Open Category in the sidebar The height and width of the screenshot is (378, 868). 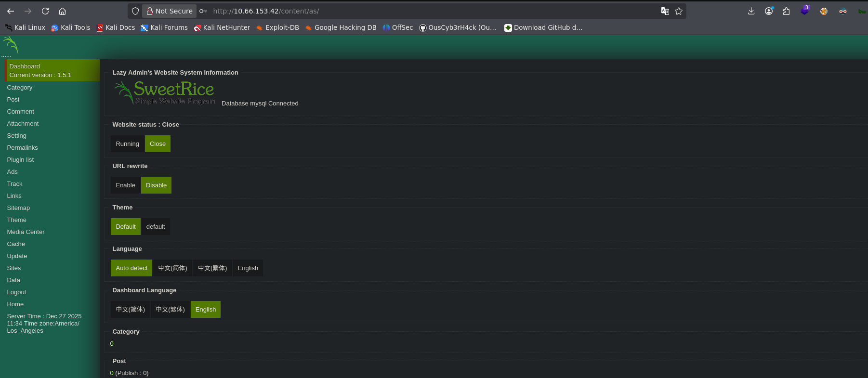(x=20, y=88)
